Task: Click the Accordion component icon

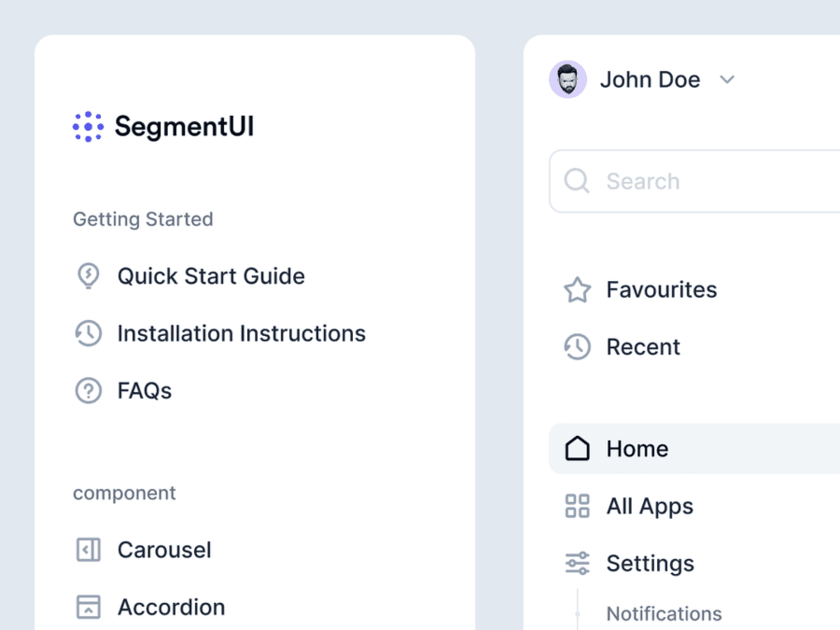Action: (88, 607)
